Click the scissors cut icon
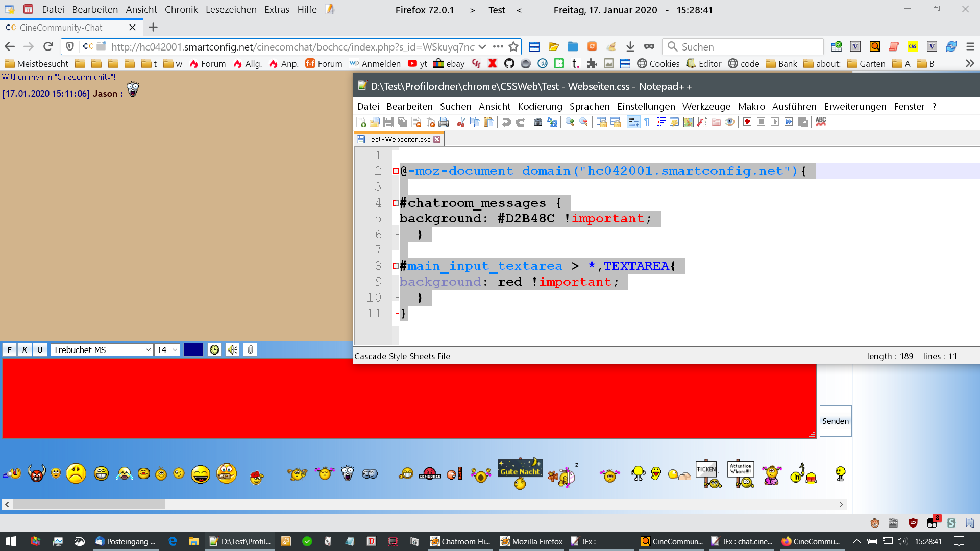The image size is (980, 551). pyautogui.click(x=461, y=122)
